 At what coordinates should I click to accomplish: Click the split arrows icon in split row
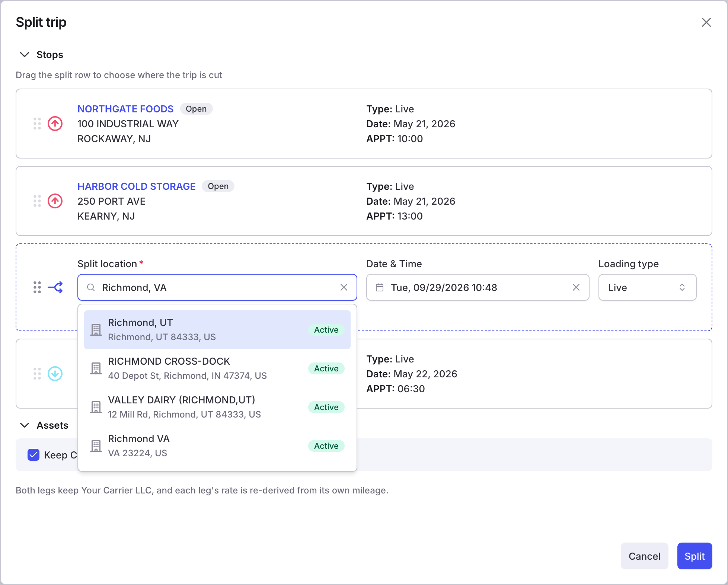pyautogui.click(x=55, y=287)
